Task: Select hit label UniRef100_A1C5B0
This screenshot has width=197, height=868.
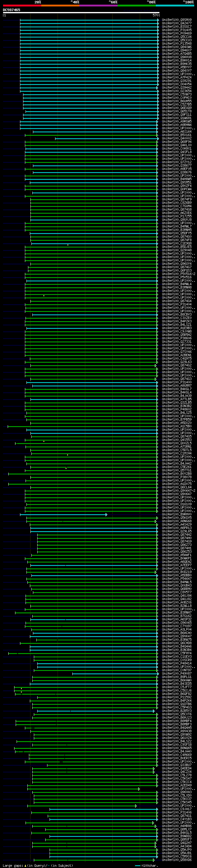Action: point(177,426)
